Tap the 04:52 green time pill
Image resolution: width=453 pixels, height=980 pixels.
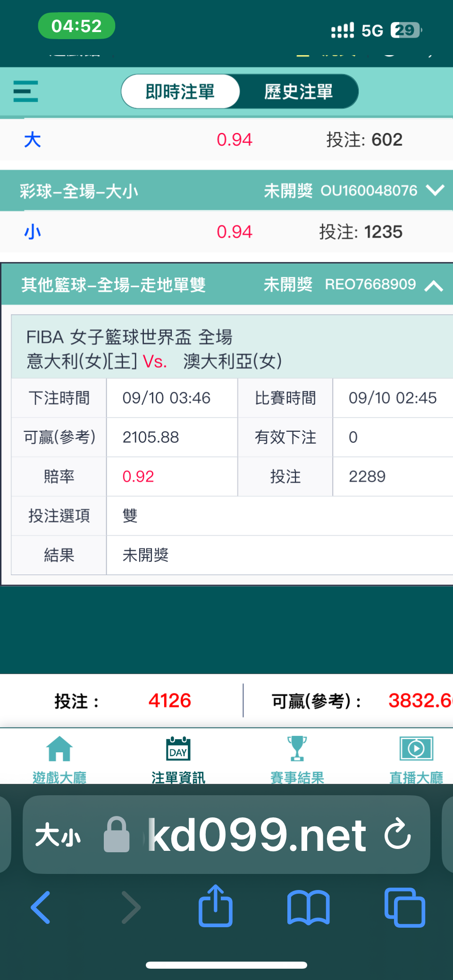(76, 26)
